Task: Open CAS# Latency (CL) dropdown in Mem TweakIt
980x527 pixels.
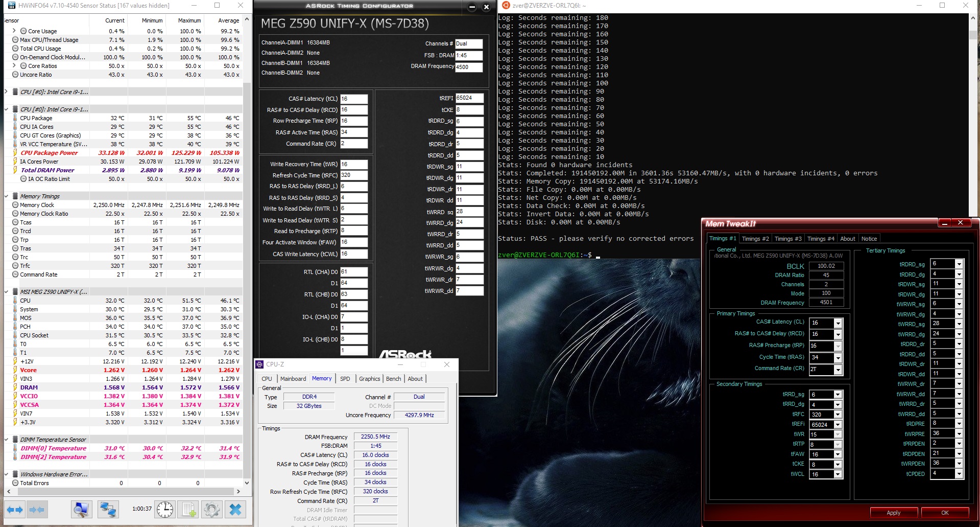Action: click(x=838, y=323)
